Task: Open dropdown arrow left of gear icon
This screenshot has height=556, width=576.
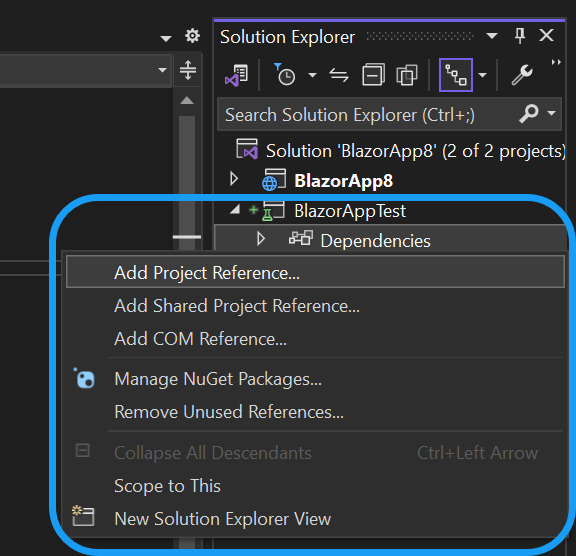Action: pyautogui.click(x=166, y=38)
